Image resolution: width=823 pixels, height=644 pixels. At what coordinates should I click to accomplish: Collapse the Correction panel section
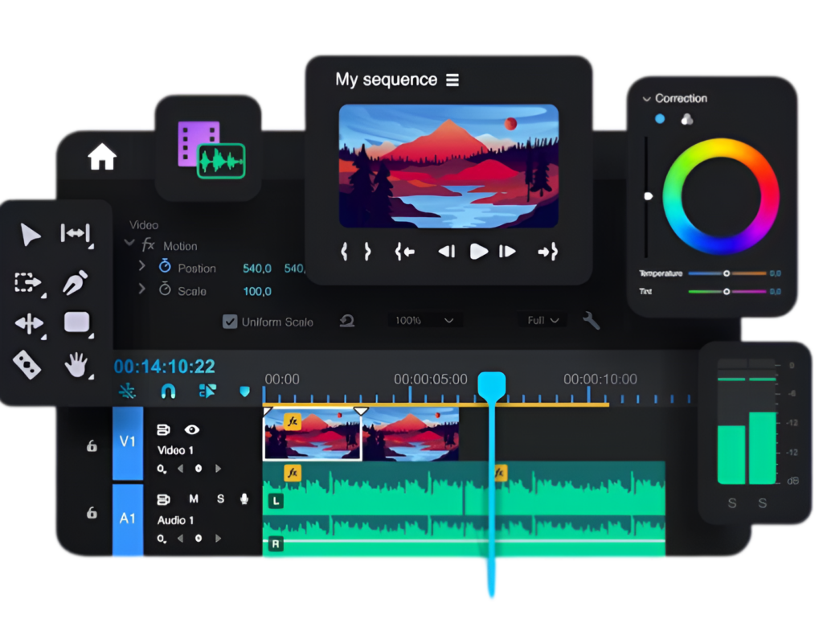(646, 99)
